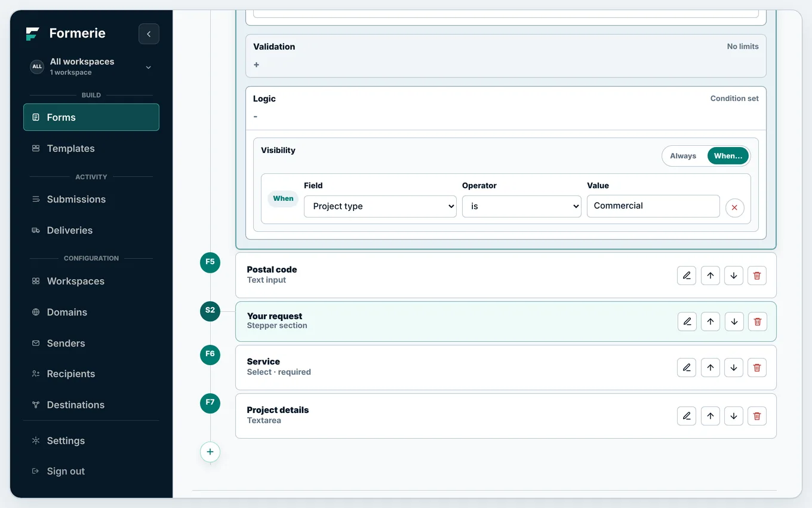Collapse the Logic section with minus
Viewport: 812px width, 508px height.
coord(256,117)
